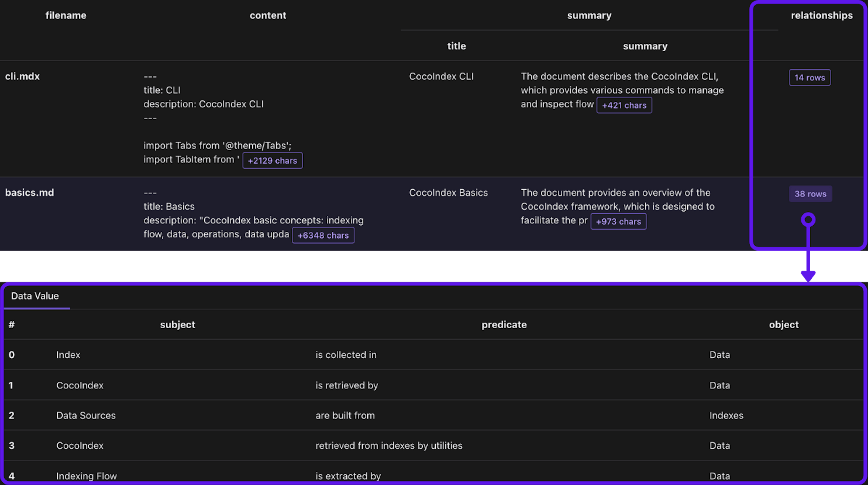The width and height of the screenshot is (868, 485).
Task: Click the predicate column header
Action: coord(504,325)
